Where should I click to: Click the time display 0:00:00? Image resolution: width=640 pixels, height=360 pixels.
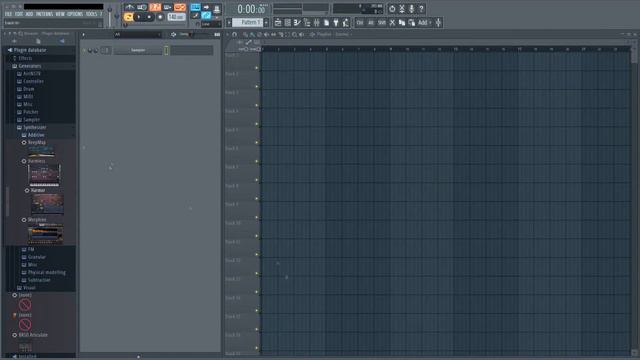click(251, 9)
